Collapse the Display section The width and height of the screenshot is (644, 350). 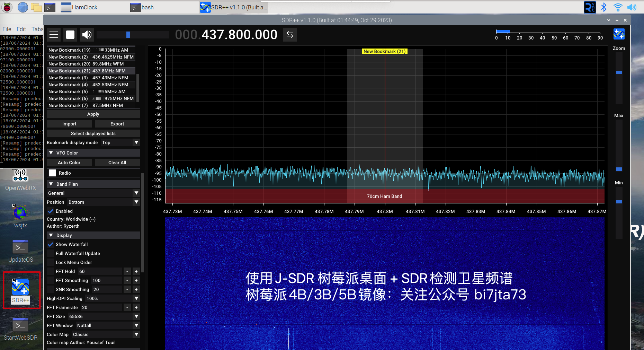93,235
